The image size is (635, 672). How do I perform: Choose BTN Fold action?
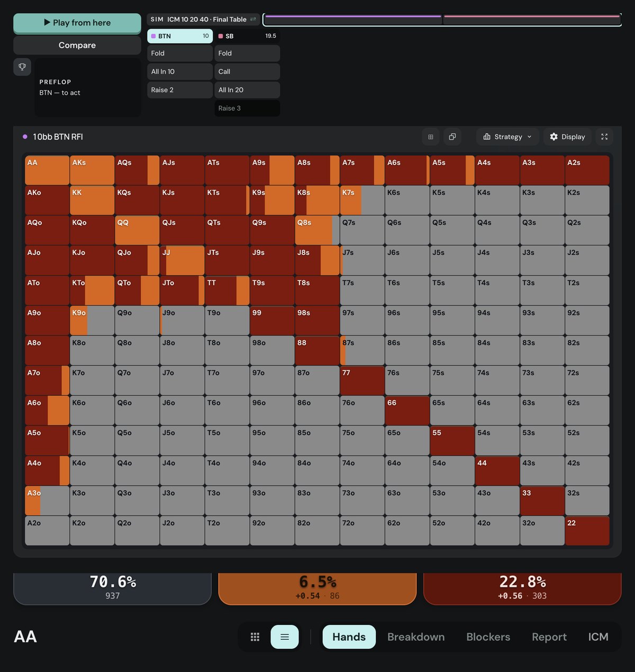point(180,53)
